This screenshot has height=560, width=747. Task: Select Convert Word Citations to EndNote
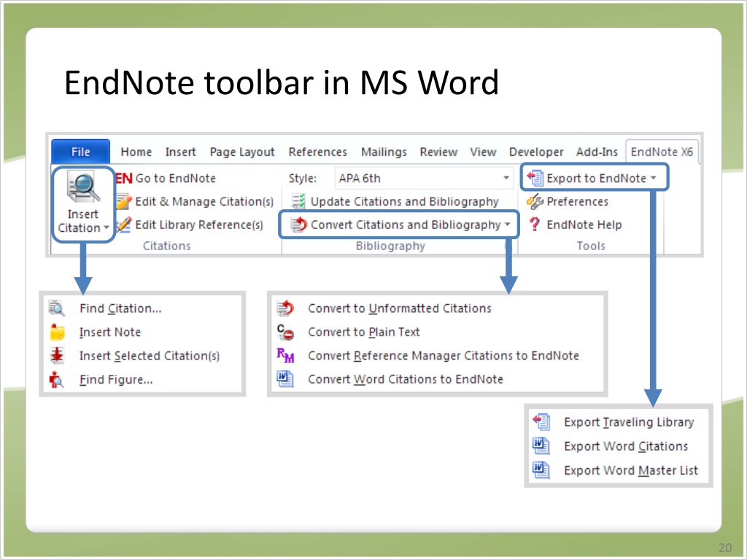[406, 379]
